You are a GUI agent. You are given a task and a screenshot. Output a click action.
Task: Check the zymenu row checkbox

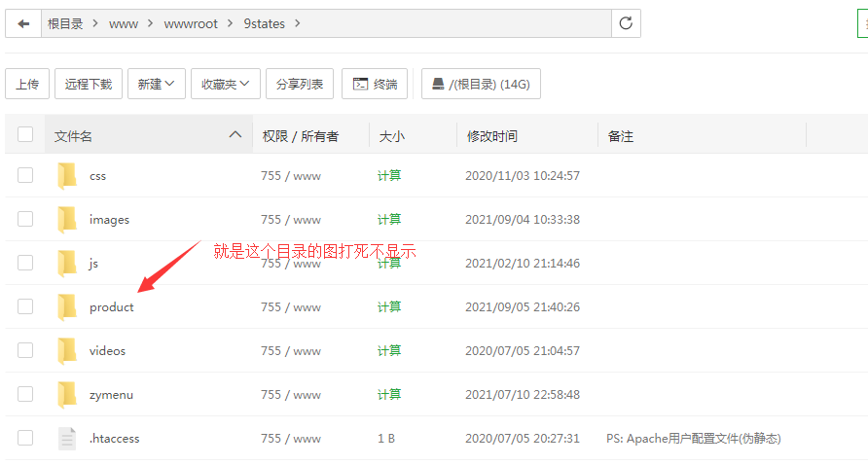(25, 394)
